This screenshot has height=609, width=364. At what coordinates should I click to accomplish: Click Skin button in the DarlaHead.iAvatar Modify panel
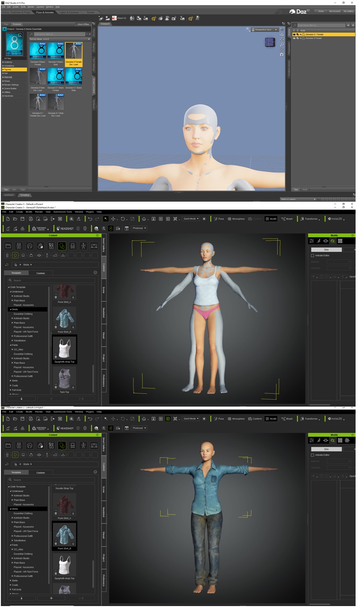pyautogui.click(x=326, y=250)
